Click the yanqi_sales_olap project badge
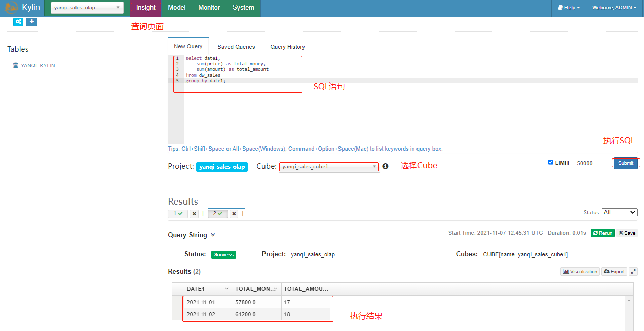 (x=222, y=167)
